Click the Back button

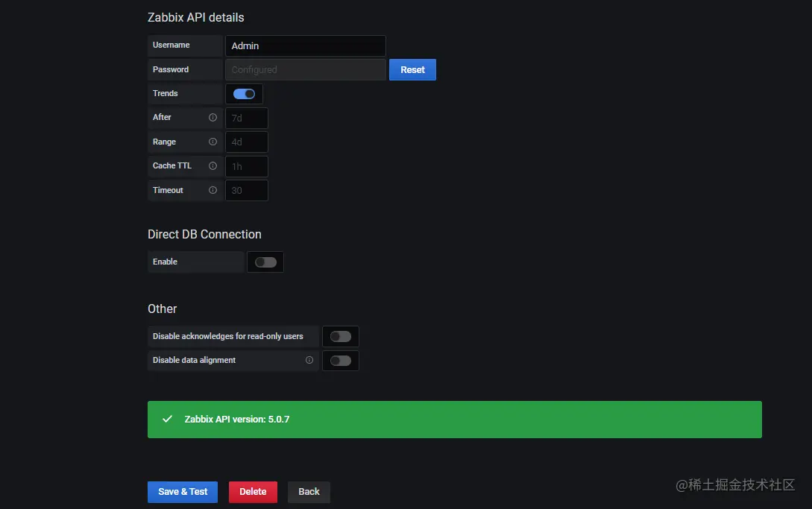tap(309, 492)
